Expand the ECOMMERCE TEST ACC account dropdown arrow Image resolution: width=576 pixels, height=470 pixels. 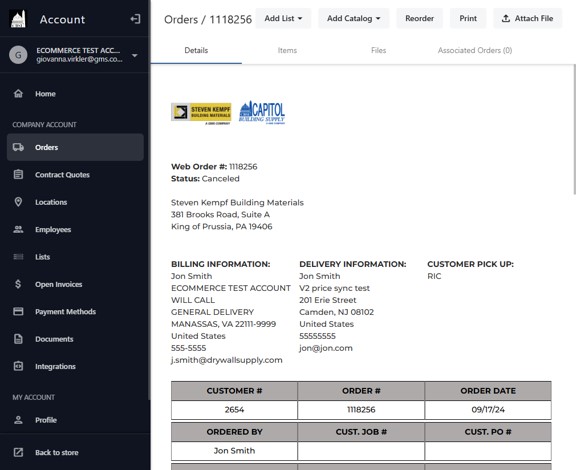pos(135,55)
